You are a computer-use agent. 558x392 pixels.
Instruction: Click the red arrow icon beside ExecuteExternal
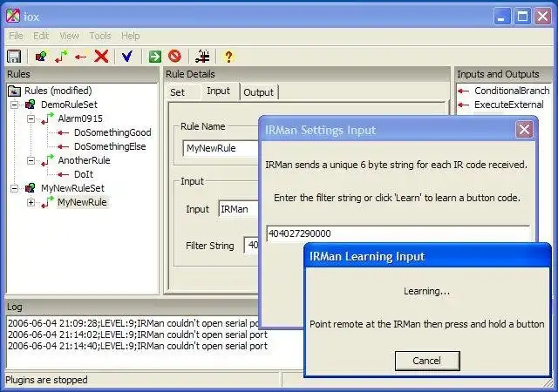tap(463, 105)
